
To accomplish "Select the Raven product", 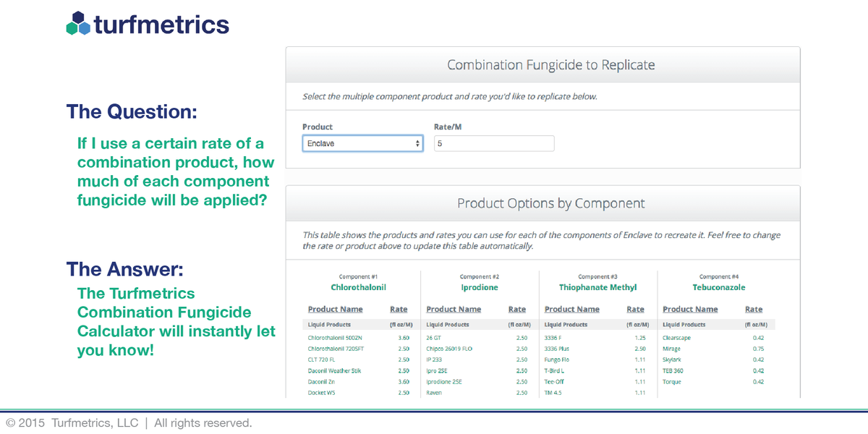I will coord(434,393).
